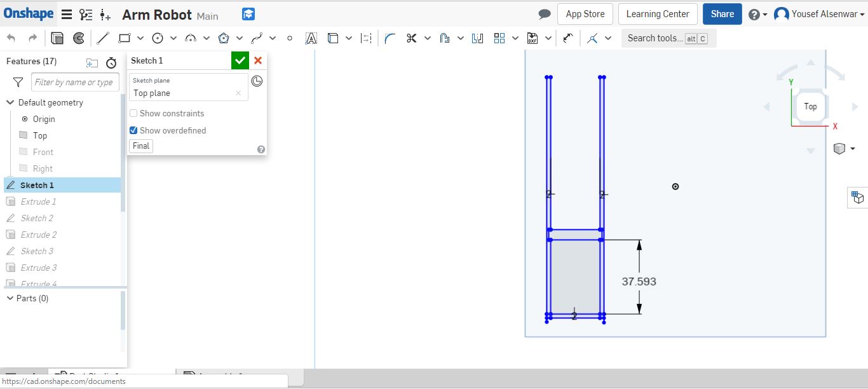The height and width of the screenshot is (389, 868).
Task: Click the Search tools field
Action: [668, 38]
